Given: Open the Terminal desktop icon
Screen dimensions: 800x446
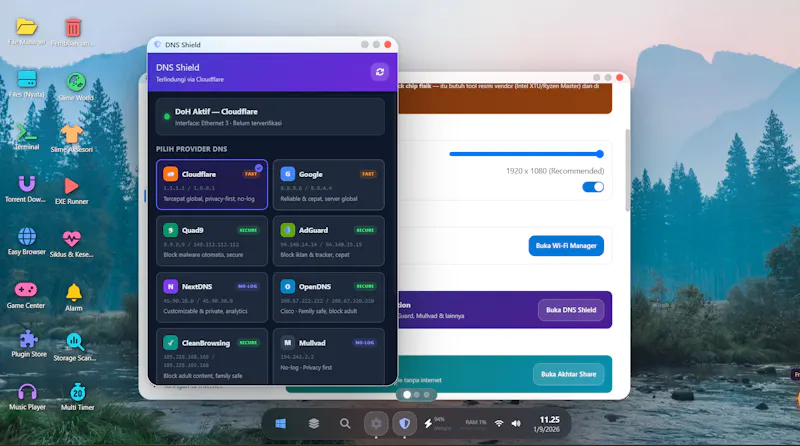Looking at the screenshot, I should [x=27, y=133].
